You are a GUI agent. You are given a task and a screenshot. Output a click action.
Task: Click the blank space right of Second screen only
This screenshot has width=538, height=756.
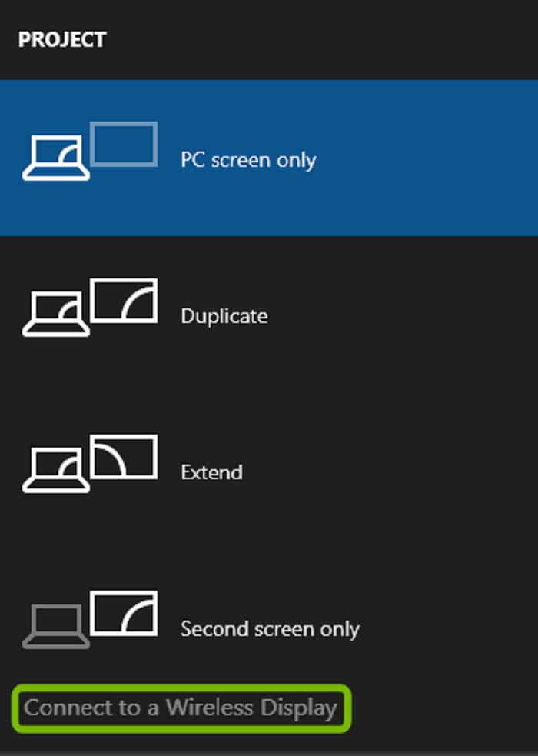[x=448, y=627]
